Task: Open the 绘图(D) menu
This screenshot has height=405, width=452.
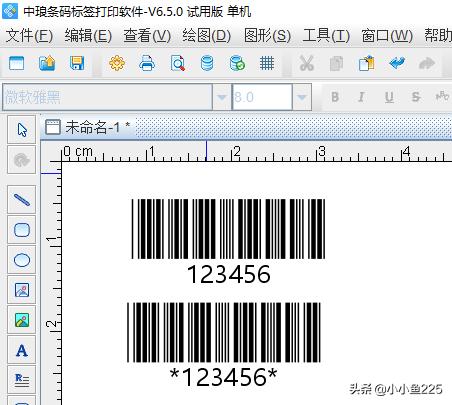Action: click(207, 35)
